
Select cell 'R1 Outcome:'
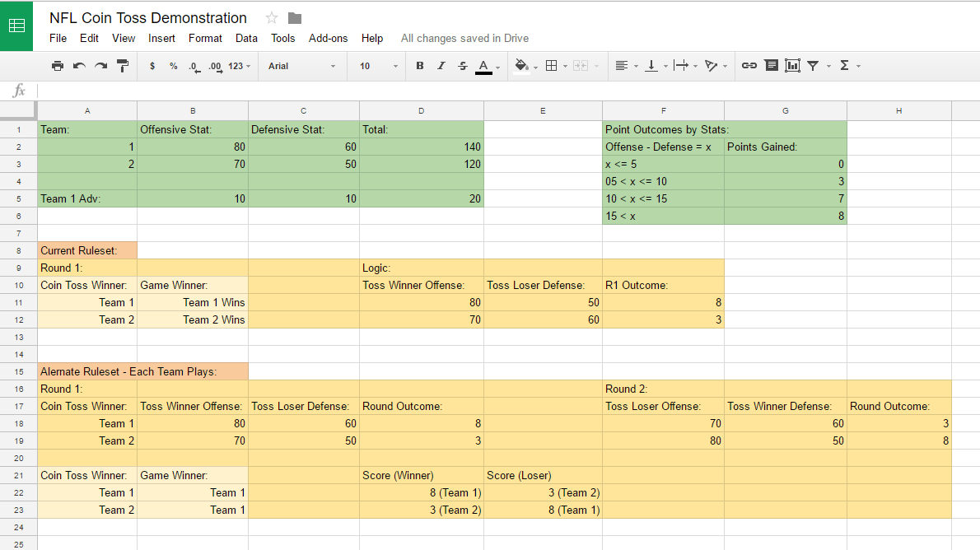pos(663,285)
